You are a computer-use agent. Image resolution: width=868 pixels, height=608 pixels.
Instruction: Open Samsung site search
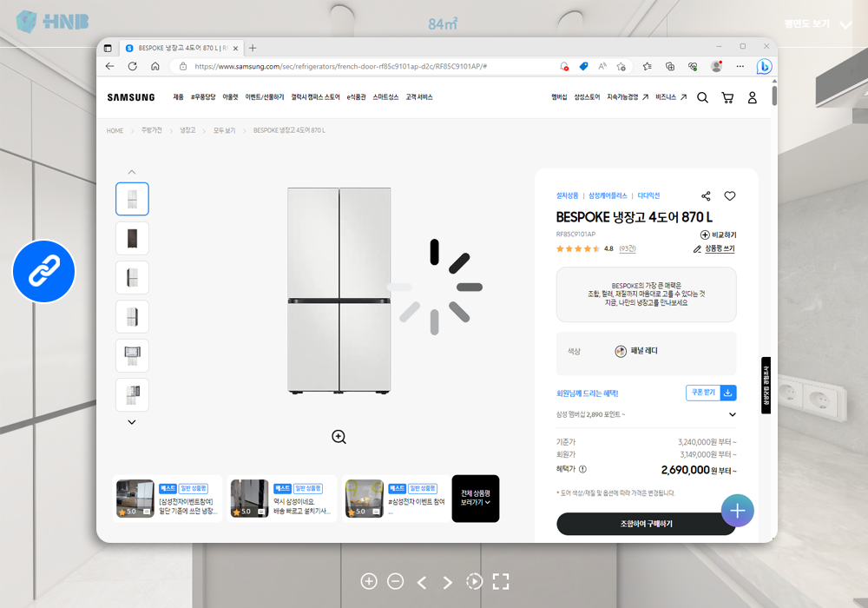(x=702, y=97)
